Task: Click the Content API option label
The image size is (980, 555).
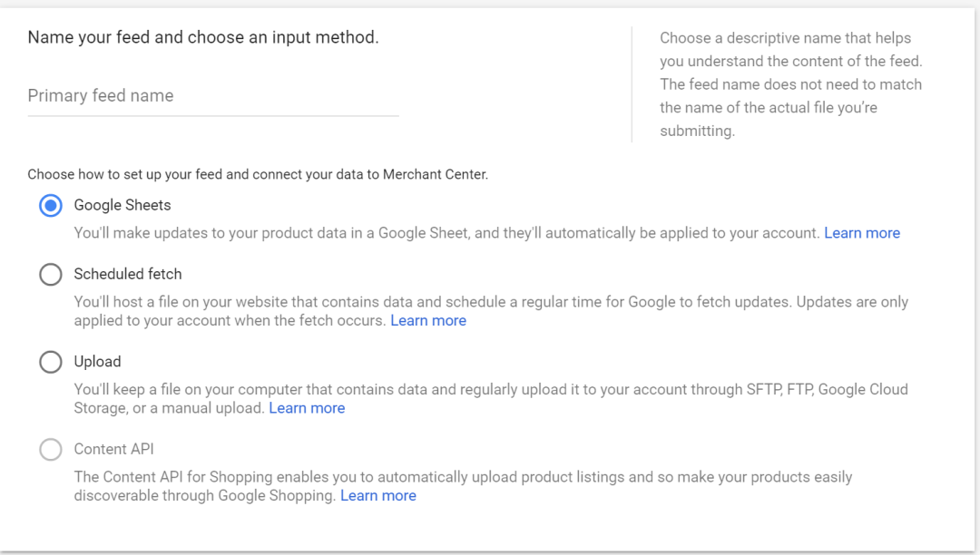Action: [x=113, y=449]
